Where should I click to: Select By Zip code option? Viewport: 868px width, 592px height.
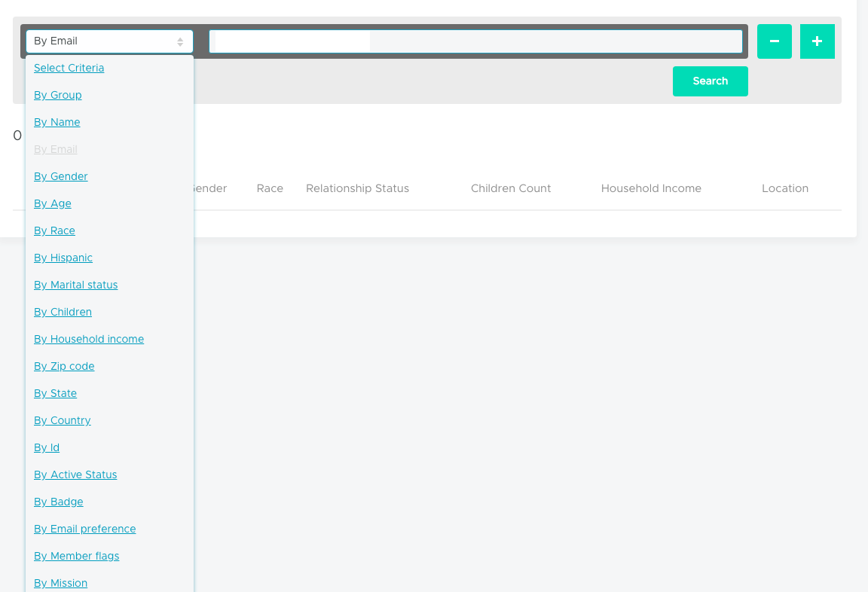point(64,366)
